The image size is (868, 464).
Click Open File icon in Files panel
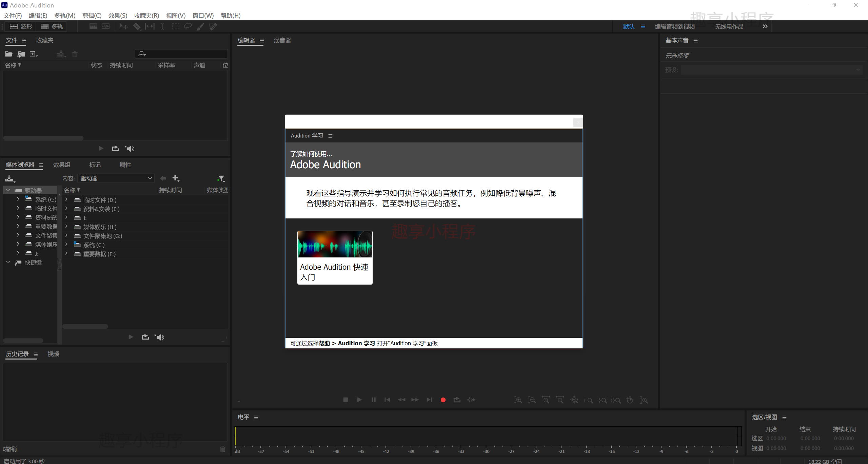[8, 54]
